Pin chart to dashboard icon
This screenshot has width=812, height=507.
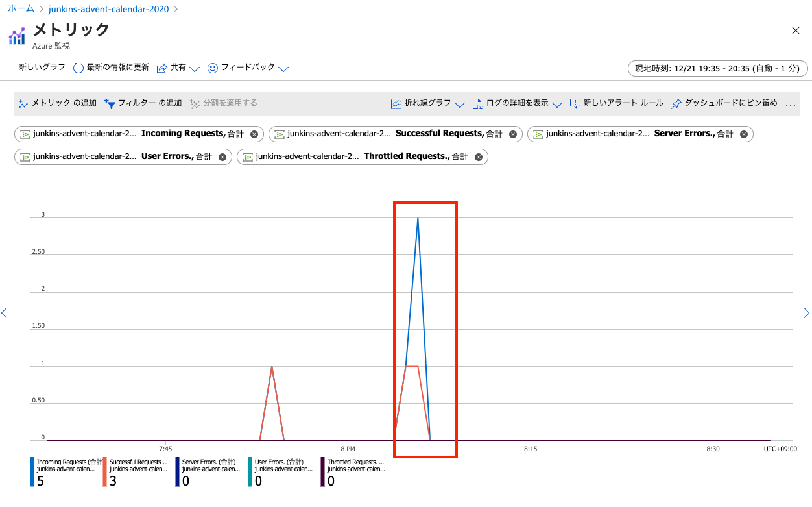click(676, 103)
